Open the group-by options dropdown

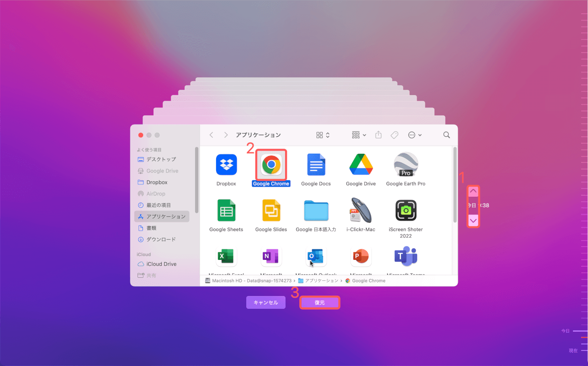pyautogui.click(x=359, y=135)
